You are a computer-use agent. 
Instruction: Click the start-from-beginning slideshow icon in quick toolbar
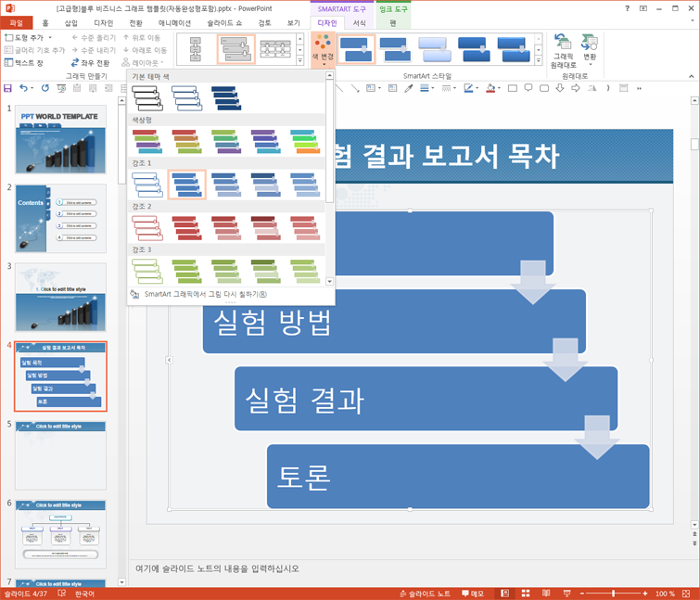click(61, 88)
